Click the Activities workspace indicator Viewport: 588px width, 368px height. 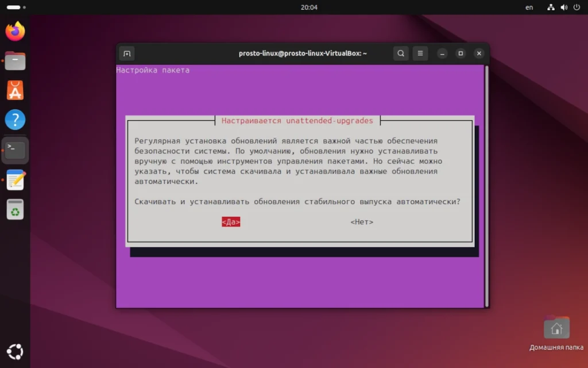click(16, 7)
